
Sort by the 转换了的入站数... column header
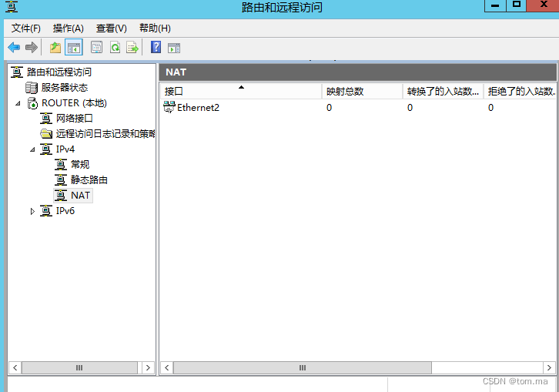point(444,92)
